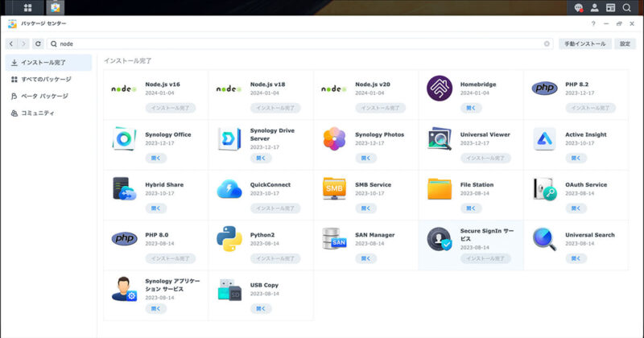Open the widgets panel icon
The height and width of the screenshot is (338, 644).
[x=610, y=7]
